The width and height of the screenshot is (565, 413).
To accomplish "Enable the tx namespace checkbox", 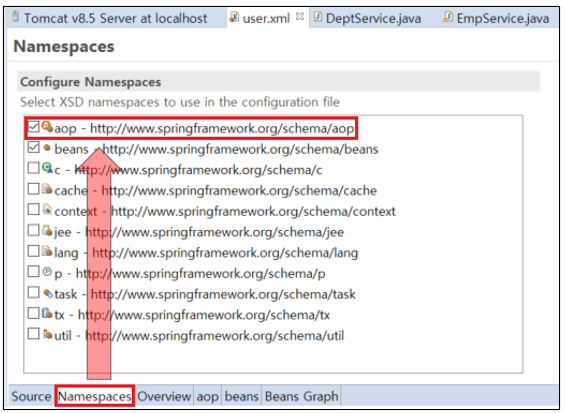I will click(x=34, y=313).
